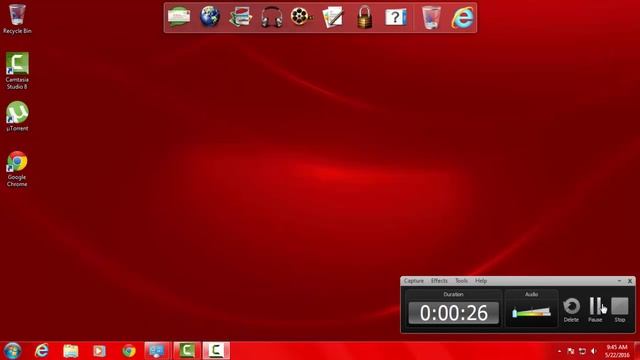Click the film reel icon in the dock
Image resolution: width=640 pixels, height=360 pixels.
pos(302,17)
